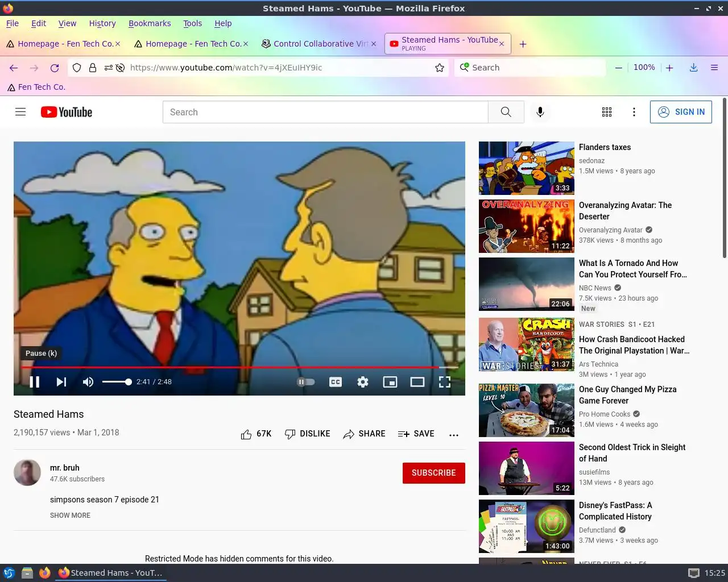Open Firefox application hamburger menu
Screen dimensions: 728x582
pyautogui.click(x=714, y=68)
